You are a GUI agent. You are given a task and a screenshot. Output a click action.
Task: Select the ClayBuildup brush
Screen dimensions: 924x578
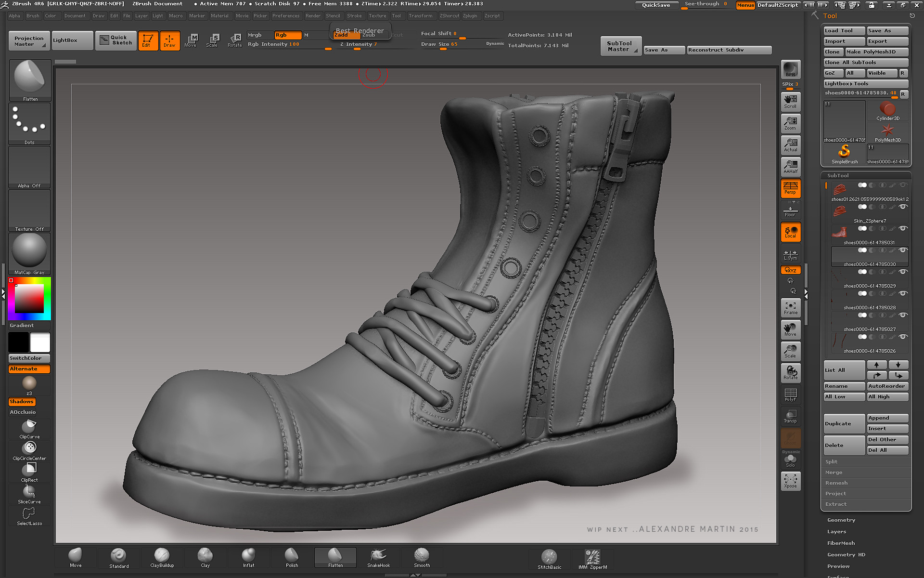(161, 557)
